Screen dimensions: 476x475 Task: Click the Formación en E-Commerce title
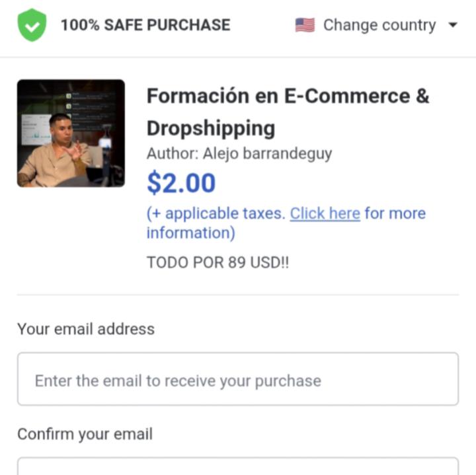288,96
